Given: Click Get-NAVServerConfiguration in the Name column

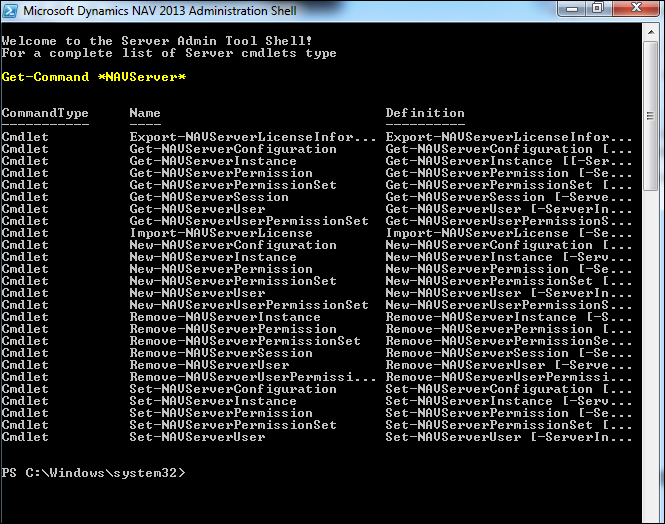Looking at the screenshot, I should point(233,149).
